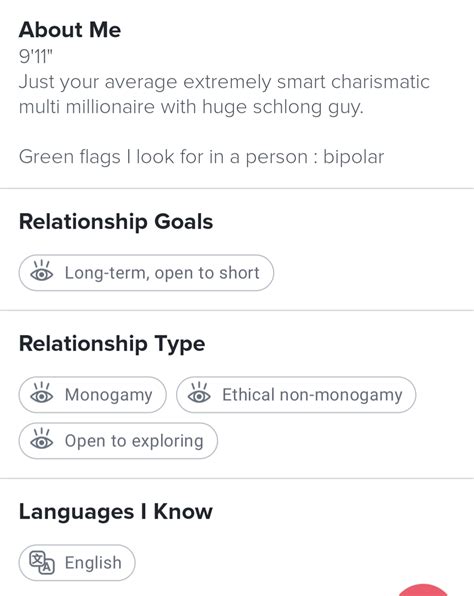Select the Long-term, open to short chip
This screenshot has width=474, height=596.
[146, 273]
